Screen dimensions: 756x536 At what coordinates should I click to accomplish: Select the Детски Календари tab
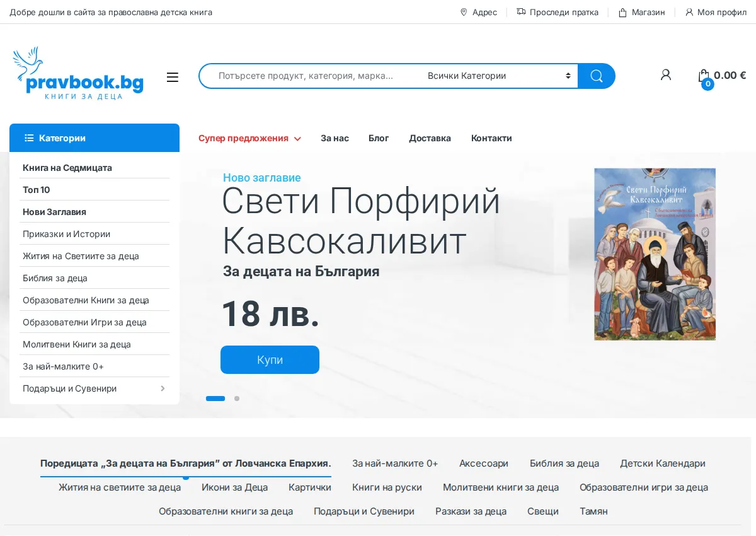pyautogui.click(x=663, y=463)
